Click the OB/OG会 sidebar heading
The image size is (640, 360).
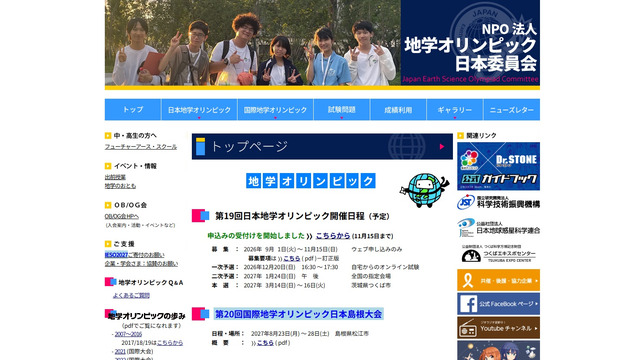(130, 205)
